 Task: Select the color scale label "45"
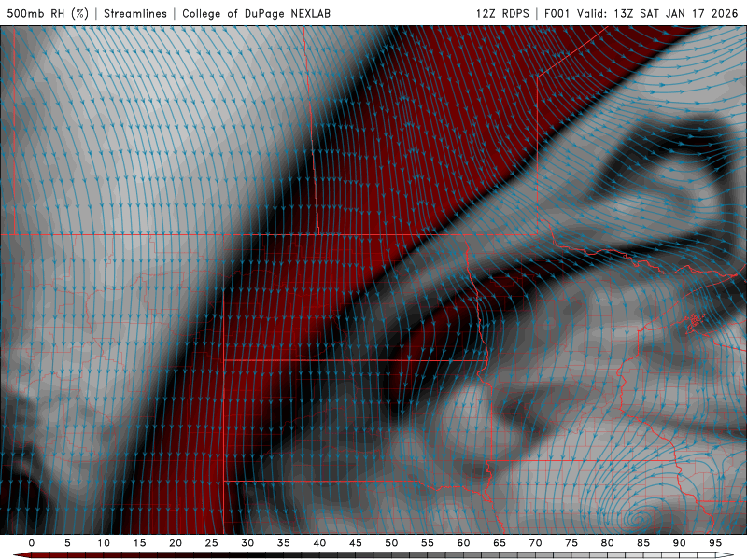(356, 543)
